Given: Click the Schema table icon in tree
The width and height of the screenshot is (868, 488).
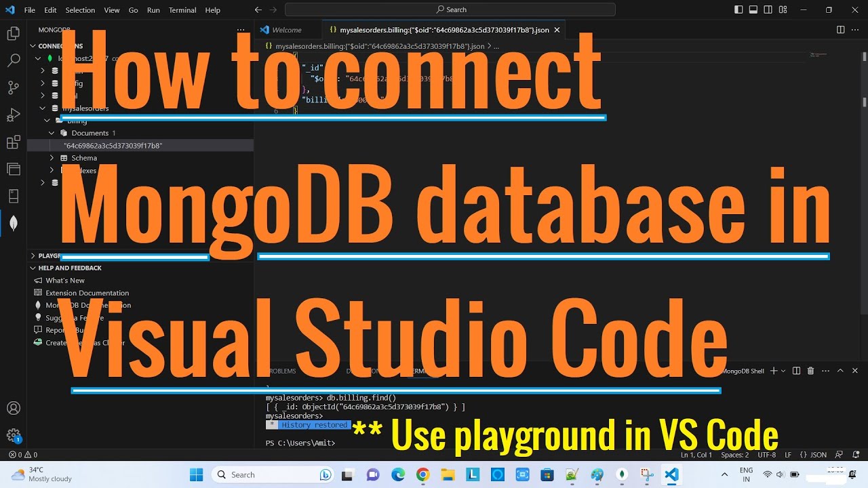Looking at the screenshot, I should (x=64, y=158).
